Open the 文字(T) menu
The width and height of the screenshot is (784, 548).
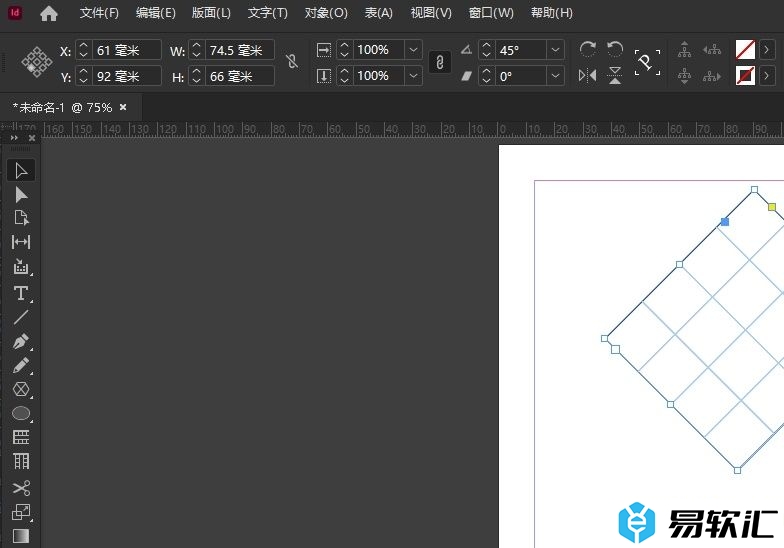tap(268, 13)
